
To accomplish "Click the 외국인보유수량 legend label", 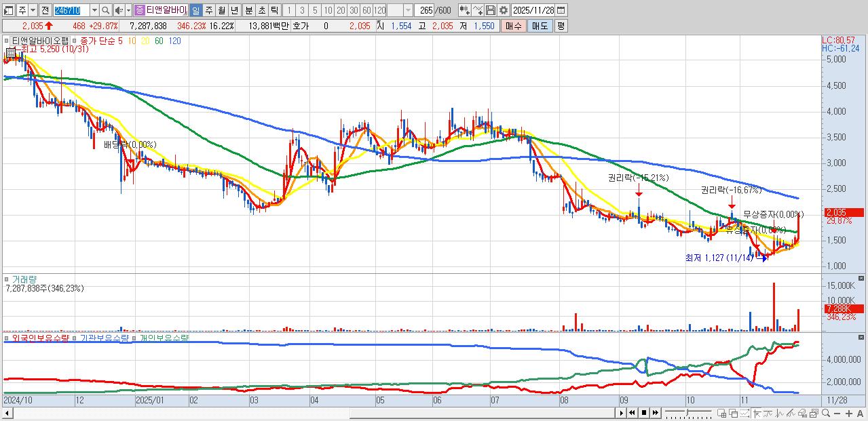I will click(x=41, y=338).
